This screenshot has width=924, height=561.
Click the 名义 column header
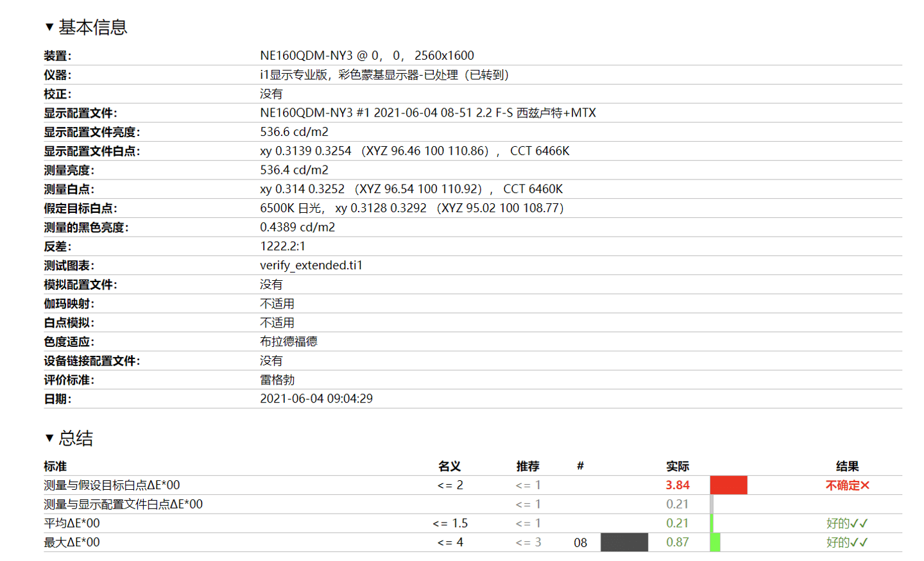pyautogui.click(x=450, y=466)
